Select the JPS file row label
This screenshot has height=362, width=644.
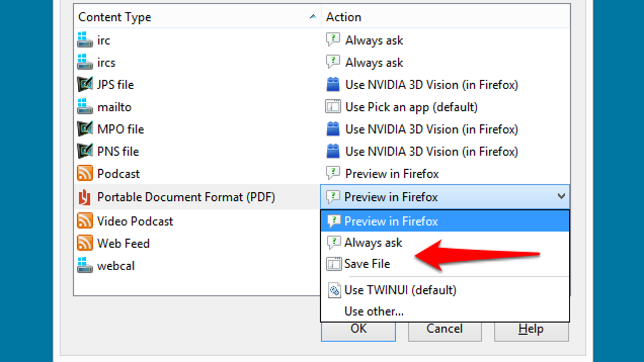116,84
